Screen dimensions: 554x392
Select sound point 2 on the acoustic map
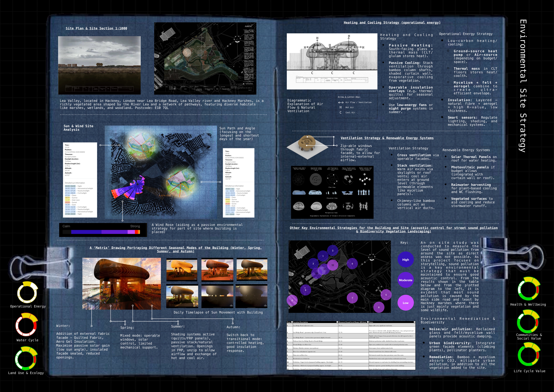332,251
